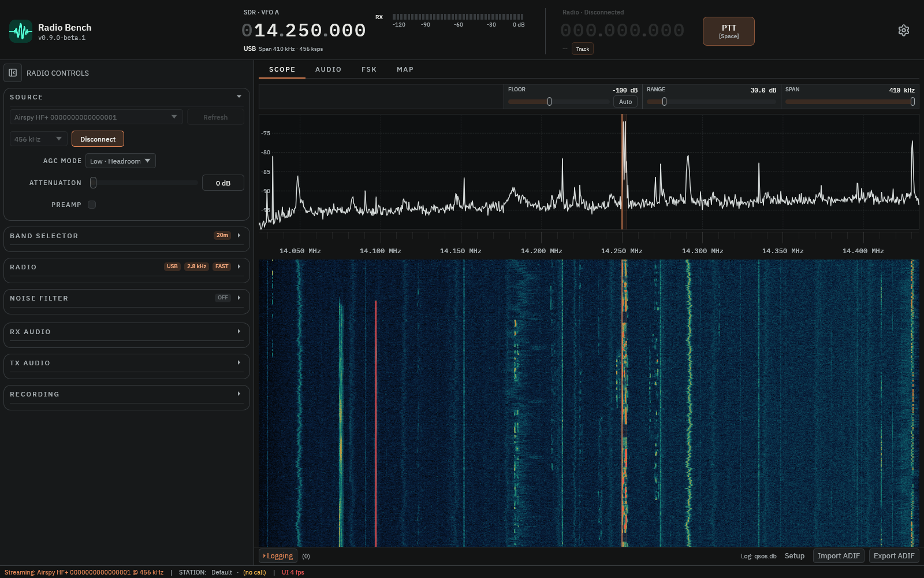Toggle the Preamp checkbox
924x578 pixels.
pyautogui.click(x=92, y=205)
